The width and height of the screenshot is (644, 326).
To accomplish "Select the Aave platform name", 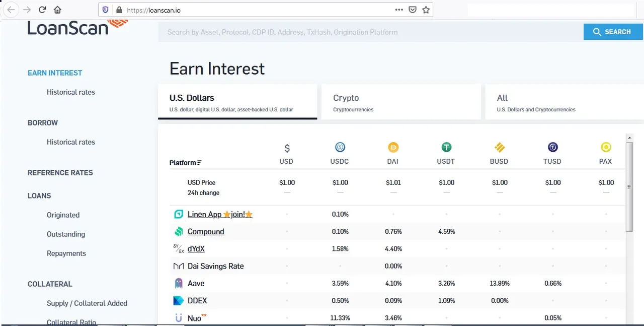I will [x=196, y=283].
